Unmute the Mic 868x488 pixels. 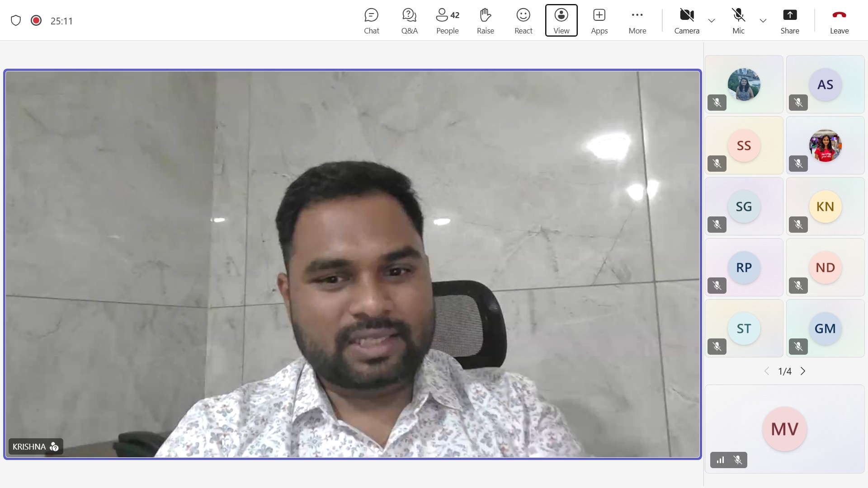click(738, 21)
